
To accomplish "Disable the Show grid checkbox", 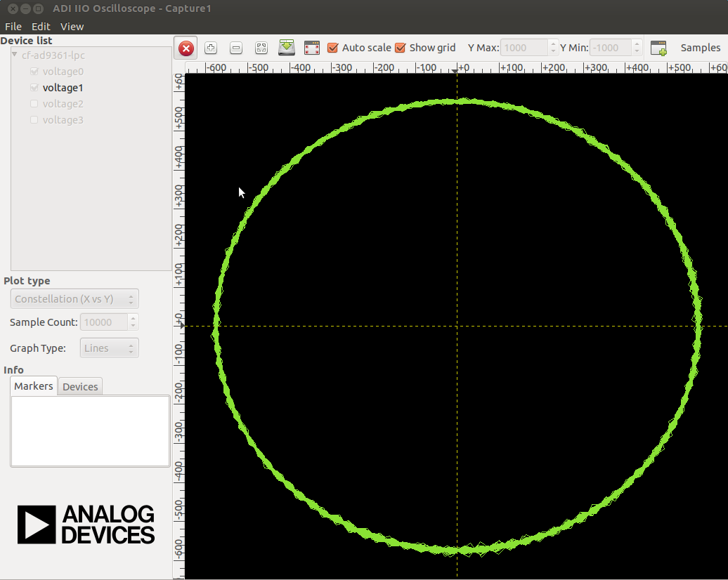I will coord(401,48).
